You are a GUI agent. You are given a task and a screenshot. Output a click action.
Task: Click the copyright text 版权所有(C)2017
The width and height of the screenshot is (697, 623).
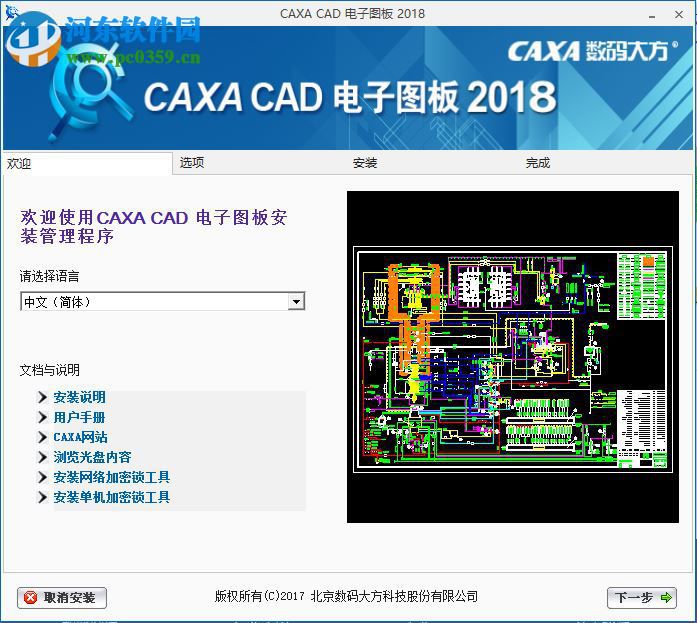(x=260, y=596)
